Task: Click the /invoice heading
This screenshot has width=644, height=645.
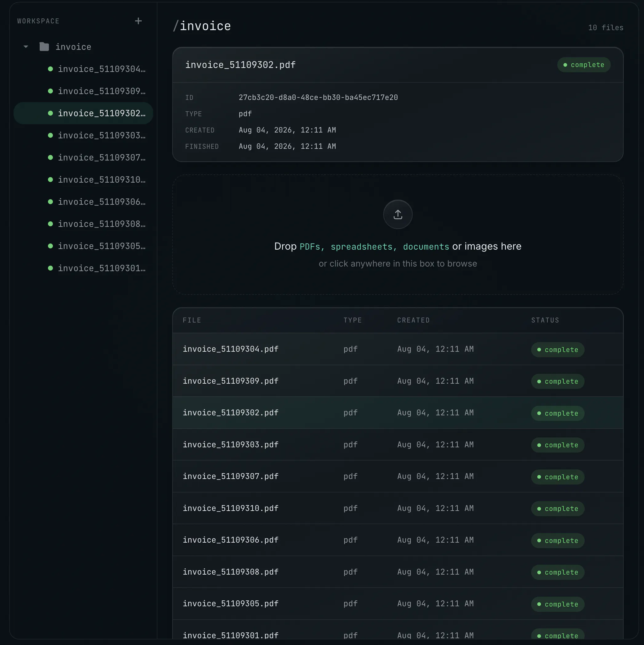Action: (202, 26)
